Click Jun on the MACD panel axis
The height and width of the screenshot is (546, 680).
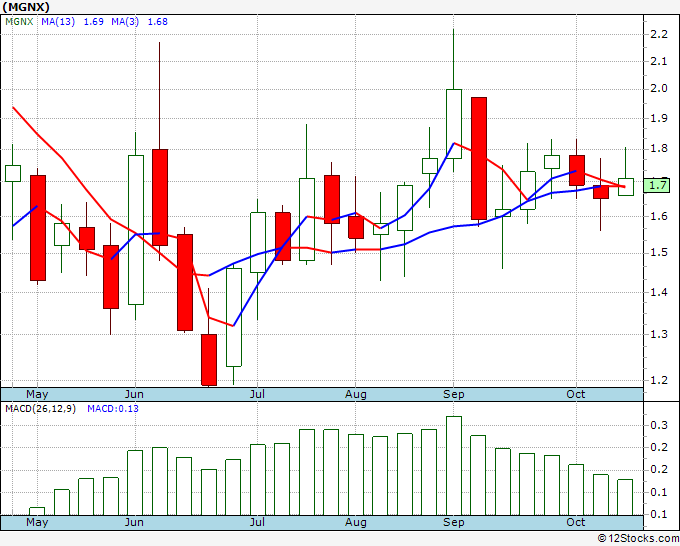[x=134, y=522]
